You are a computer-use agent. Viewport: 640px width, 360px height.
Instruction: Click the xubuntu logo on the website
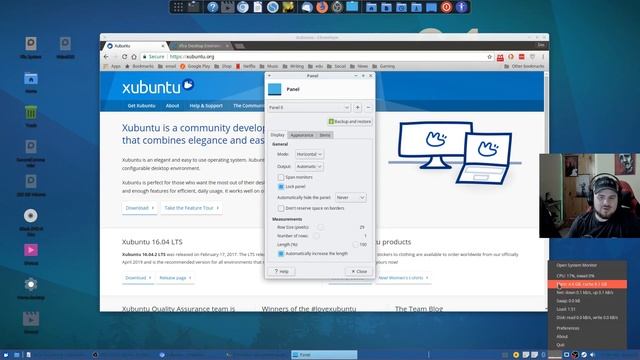(x=158, y=87)
